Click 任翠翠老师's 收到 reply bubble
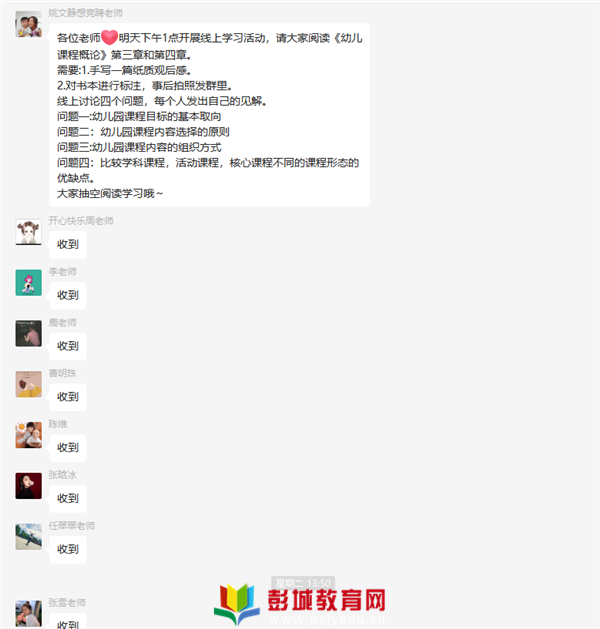600x629 pixels. [x=68, y=550]
